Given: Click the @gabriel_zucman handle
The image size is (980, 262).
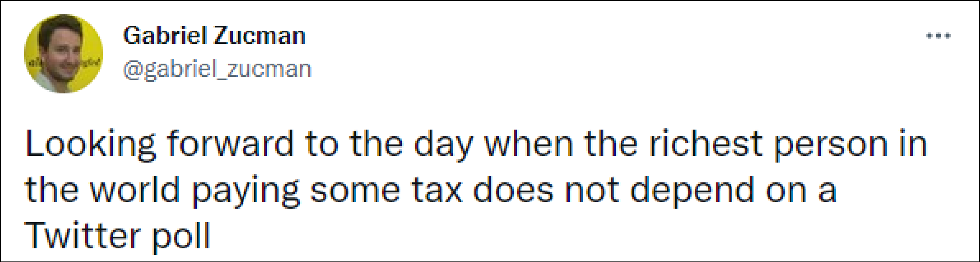Looking at the screenshot, I should [x=217, y=69].
